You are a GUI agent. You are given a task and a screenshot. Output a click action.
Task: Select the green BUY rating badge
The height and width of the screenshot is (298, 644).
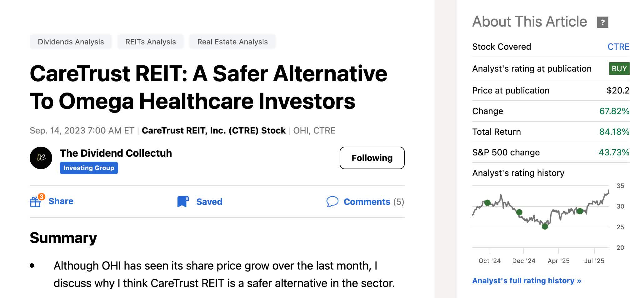[618, 68]
